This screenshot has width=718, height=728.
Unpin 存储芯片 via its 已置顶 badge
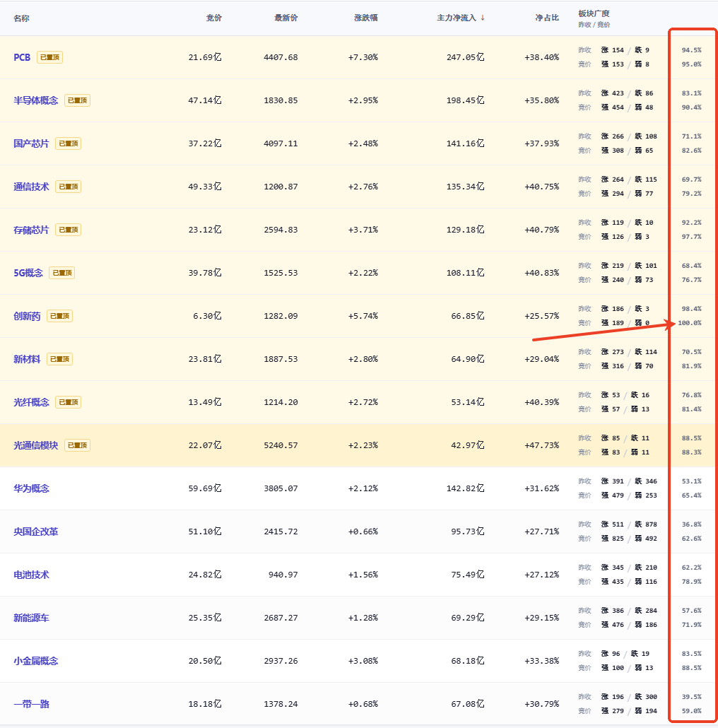coord(69,230)
